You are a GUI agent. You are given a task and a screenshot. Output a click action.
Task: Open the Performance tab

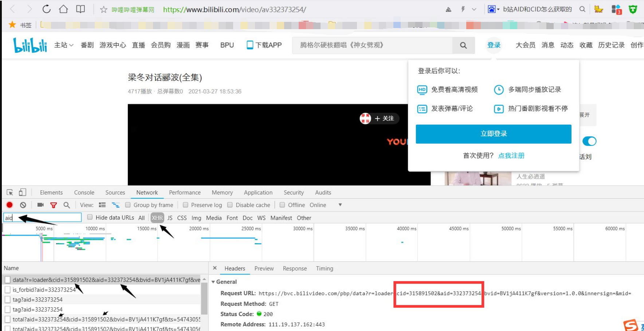[x=185, y=192]
